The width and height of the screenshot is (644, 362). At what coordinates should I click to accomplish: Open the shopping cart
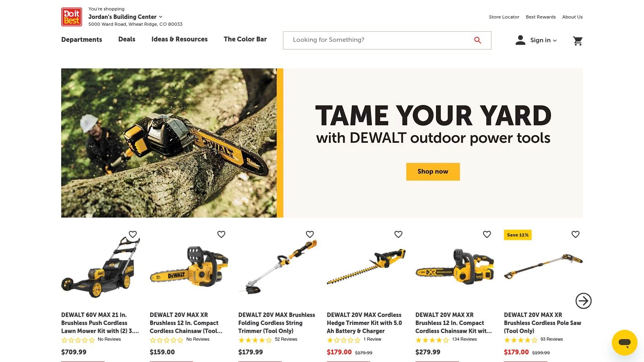coord(578,41)
